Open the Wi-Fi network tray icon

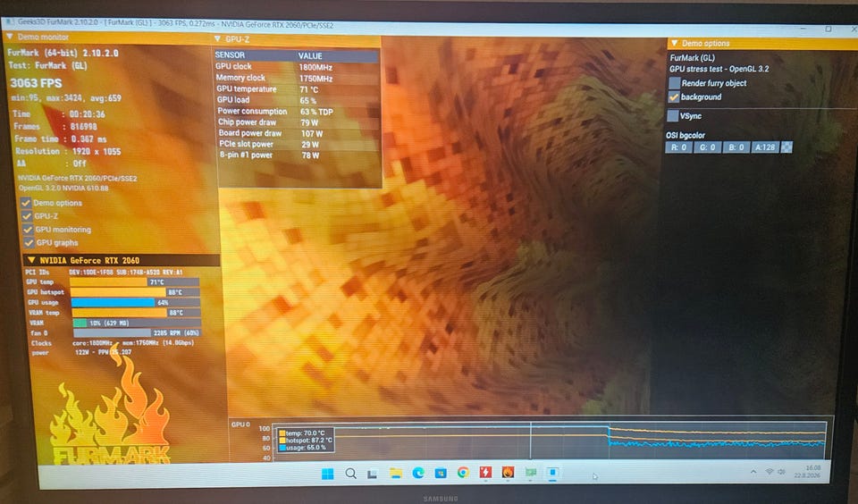(770, 472)
